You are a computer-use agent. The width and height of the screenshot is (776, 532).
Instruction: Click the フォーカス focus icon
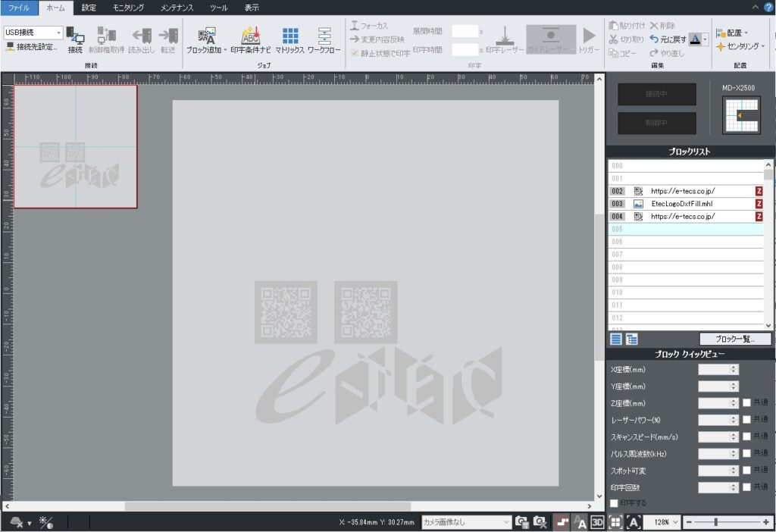click(355, 25)
